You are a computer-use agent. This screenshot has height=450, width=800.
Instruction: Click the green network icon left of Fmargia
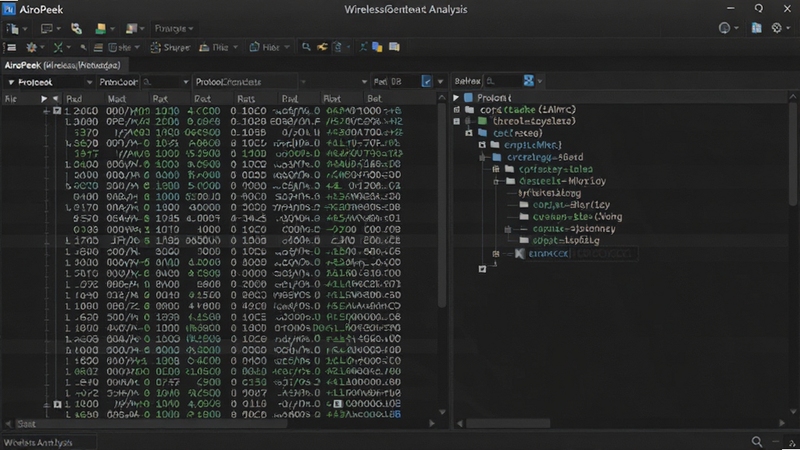click(x=76, y=29)
